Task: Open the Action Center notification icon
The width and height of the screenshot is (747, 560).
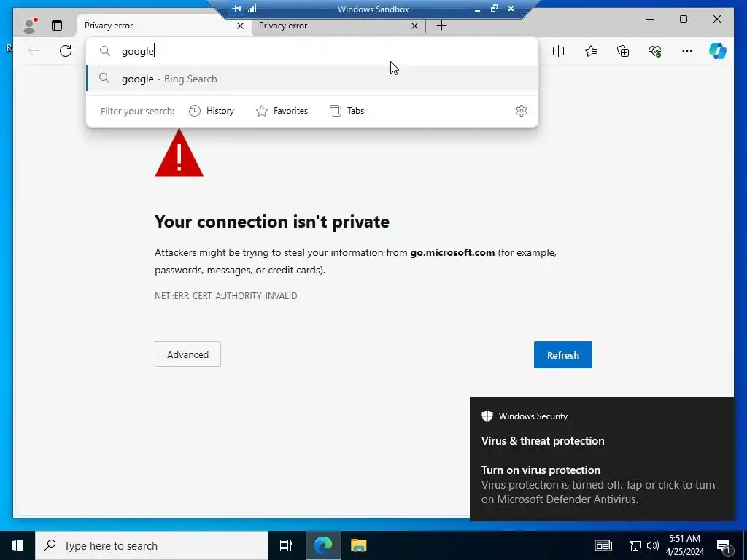Action: (724, 545)
